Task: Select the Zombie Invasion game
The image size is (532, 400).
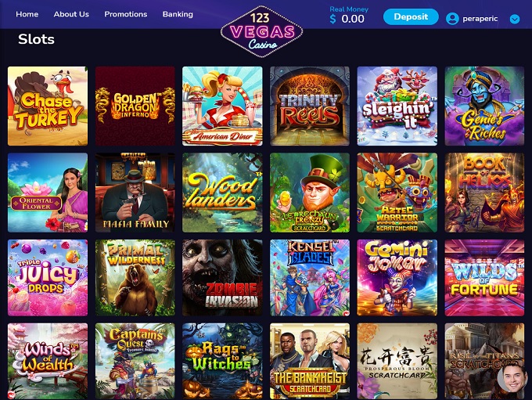Action: tap(222, 278)
